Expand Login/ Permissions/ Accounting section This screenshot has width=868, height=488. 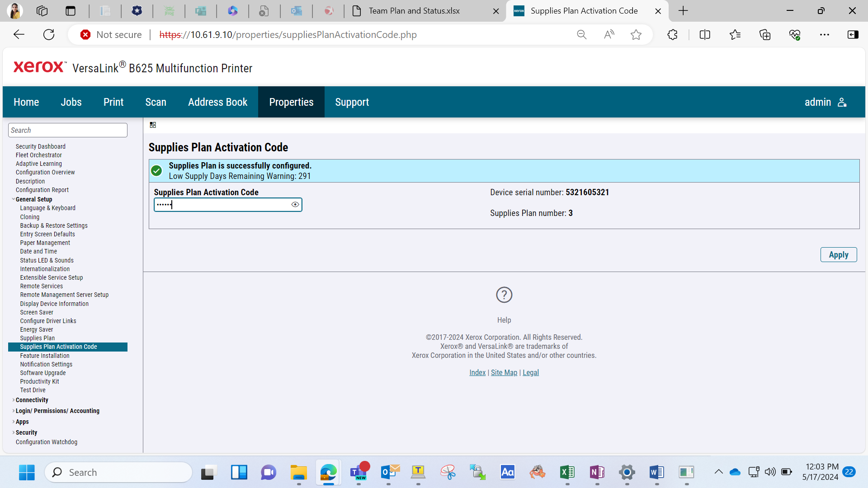pos(13,411)
